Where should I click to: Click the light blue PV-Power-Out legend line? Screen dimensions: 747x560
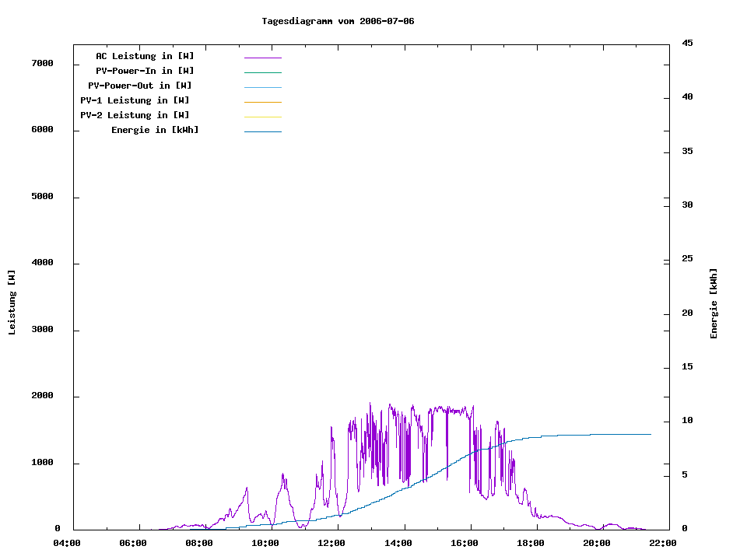coord(262,87)
